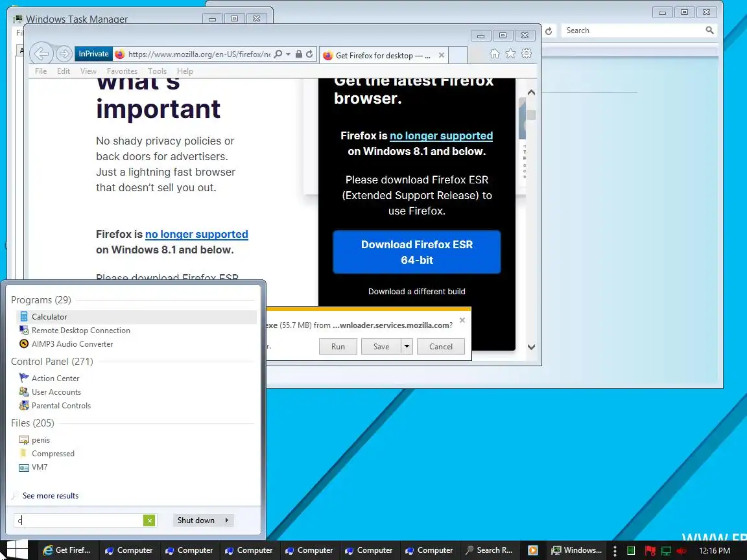The height and width of the screenshot is (560, 747).
Task: Follow 'no longer supported' link in left column
Action: 196,234
